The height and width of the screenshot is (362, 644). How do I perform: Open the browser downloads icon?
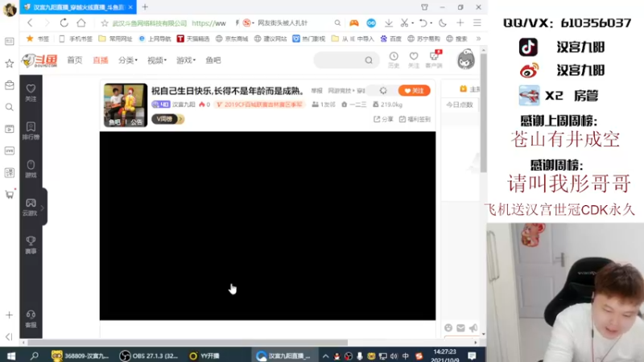click(x=389, y=23)
